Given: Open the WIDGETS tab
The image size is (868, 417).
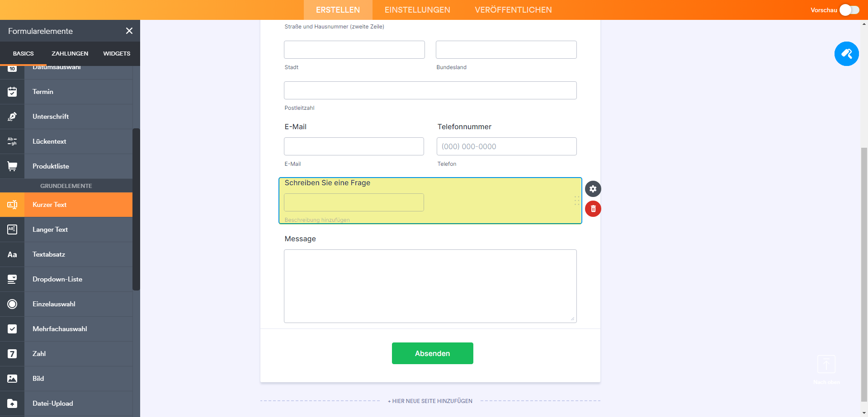Looking at the screenshot, I should pos(117,53).
